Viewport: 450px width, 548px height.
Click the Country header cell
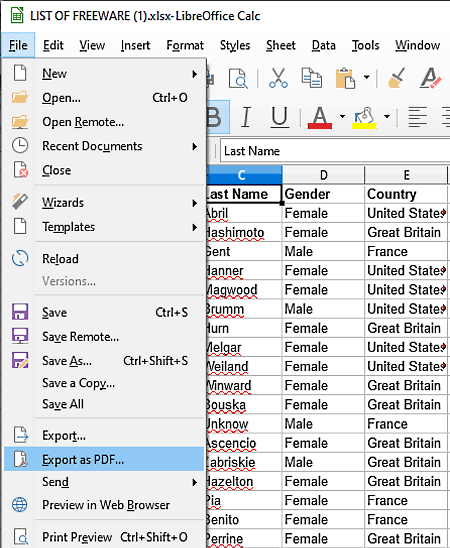(406, 194)
